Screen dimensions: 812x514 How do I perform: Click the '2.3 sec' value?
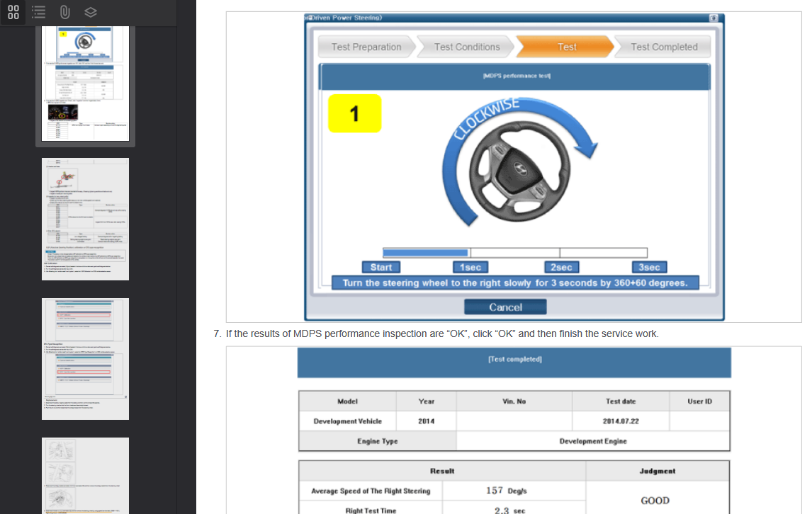pos(509,510)
